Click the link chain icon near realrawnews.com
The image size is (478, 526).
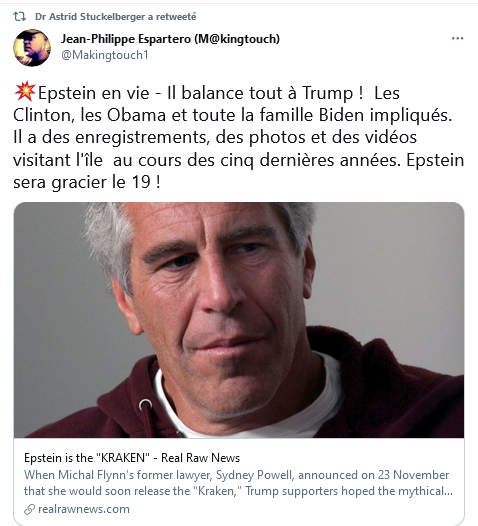30,509
